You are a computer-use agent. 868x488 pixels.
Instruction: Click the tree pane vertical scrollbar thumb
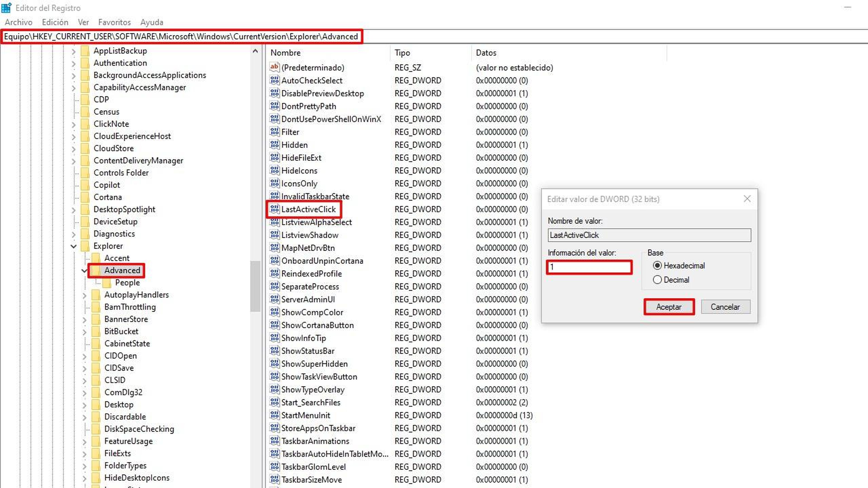coord(255,287)
